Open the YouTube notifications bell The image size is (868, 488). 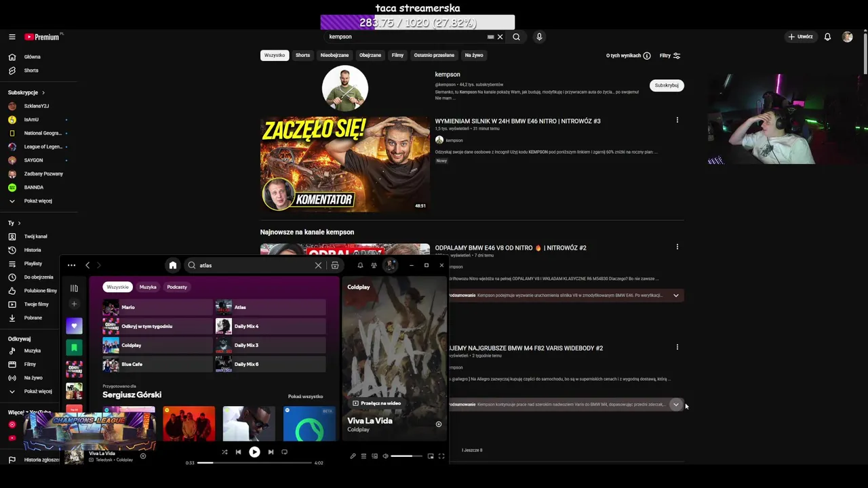[x=827, y=37]
